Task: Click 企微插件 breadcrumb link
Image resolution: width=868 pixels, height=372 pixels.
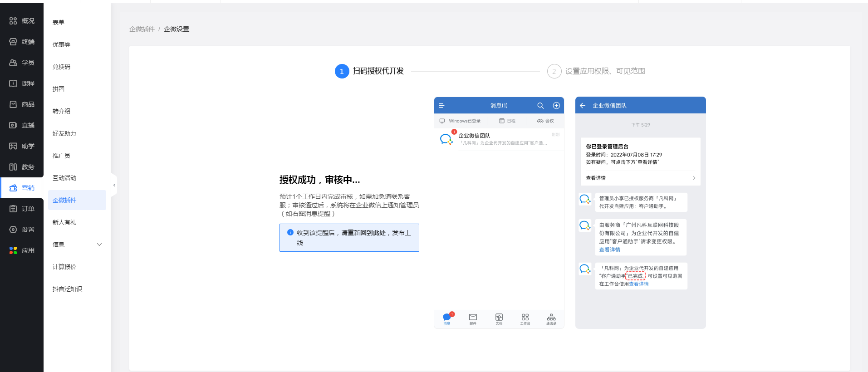Action: click(x=142, y=29)
